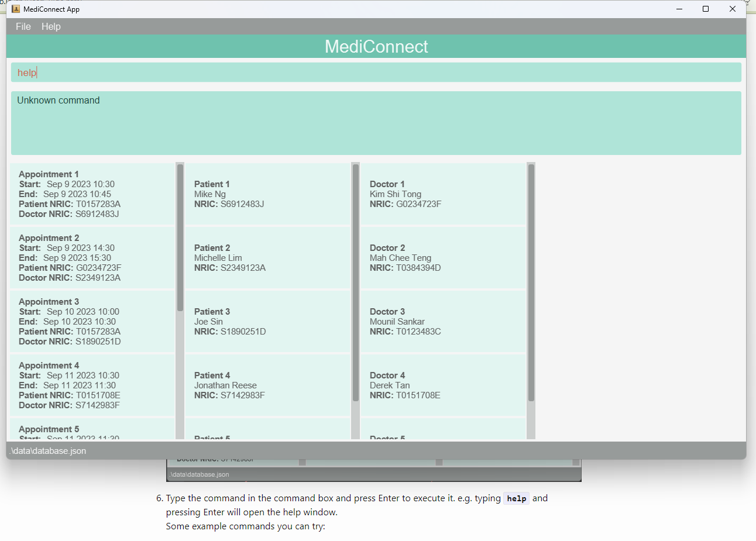
Task: Click 'NRIC: T0384394D' under Mah Chee Teng
Action: click(x=406, y=268)
